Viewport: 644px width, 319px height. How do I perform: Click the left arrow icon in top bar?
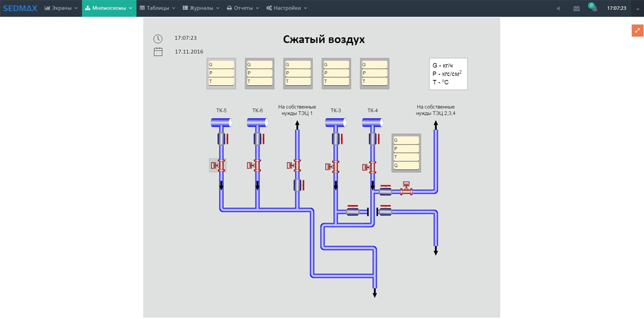558,9
